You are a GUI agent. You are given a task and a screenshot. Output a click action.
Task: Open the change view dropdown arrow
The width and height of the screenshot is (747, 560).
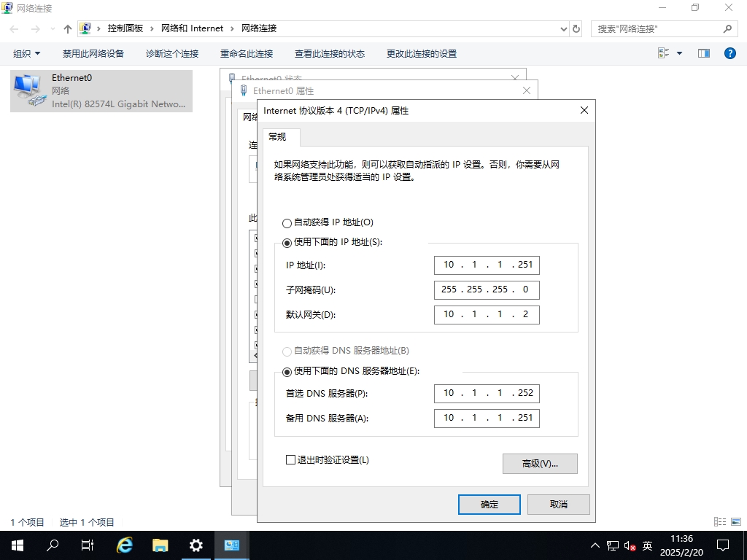click(x=680, y=53)
